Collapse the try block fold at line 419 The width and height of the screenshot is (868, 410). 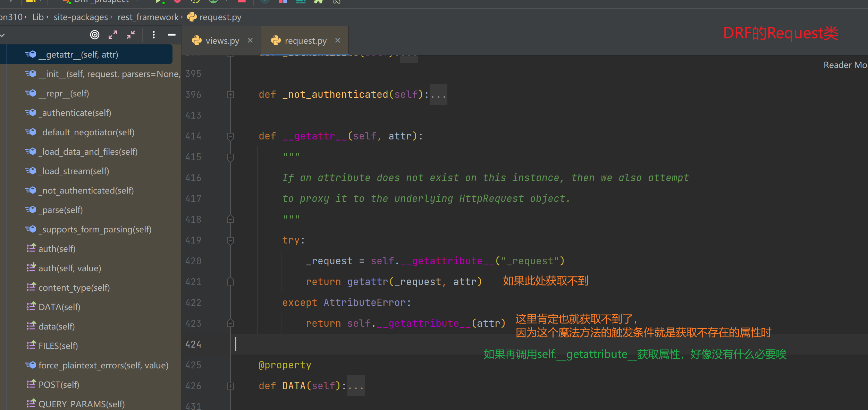230,240
